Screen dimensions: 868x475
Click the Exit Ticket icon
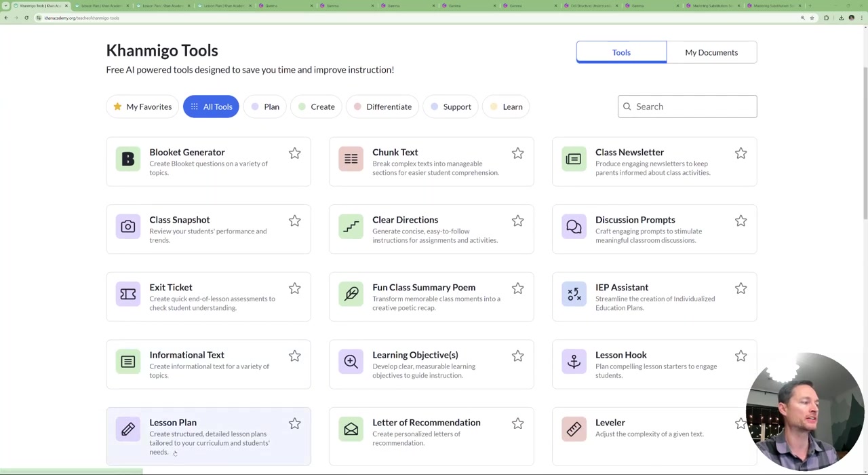(128, 294)
